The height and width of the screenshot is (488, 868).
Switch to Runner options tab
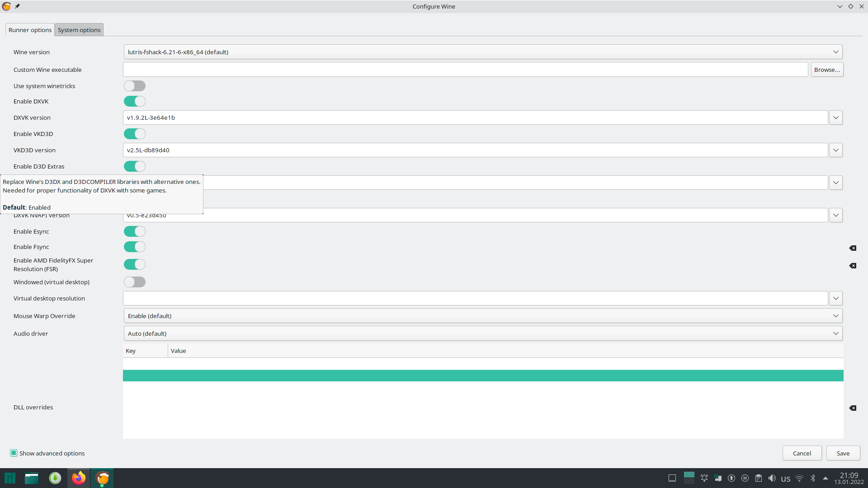coord(30,30)
